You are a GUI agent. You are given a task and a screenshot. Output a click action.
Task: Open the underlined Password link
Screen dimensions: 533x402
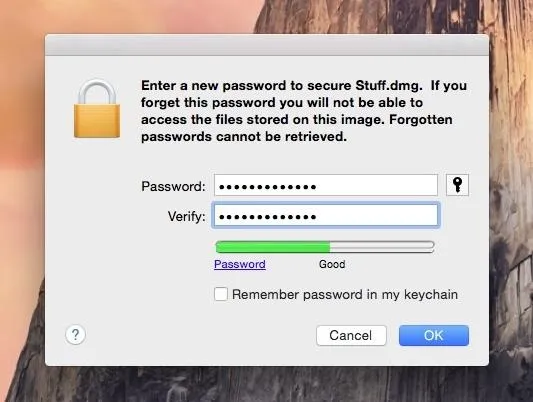coord(240,264)
